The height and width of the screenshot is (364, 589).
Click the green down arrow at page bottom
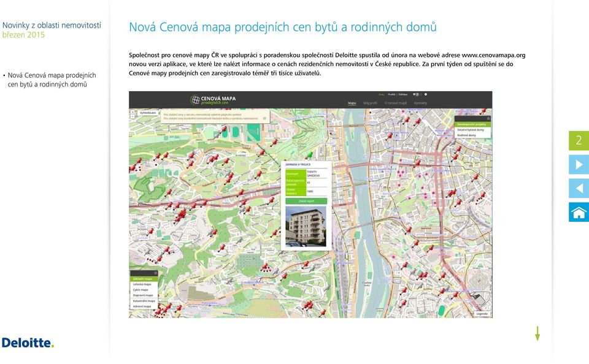pos(537,333)
